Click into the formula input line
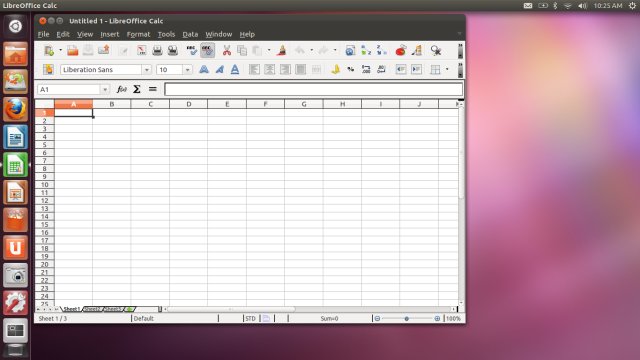The width and height of the screenshot is (640, 360). click(x=313, y=89)
